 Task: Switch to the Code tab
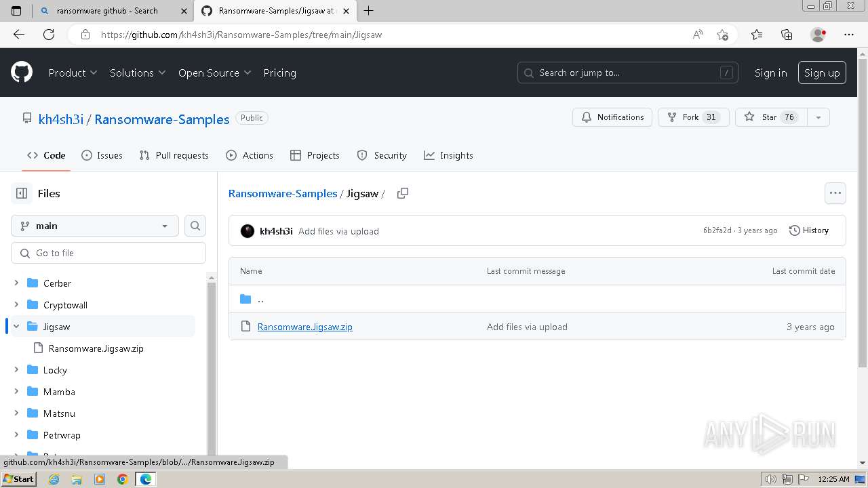[46, 155]
